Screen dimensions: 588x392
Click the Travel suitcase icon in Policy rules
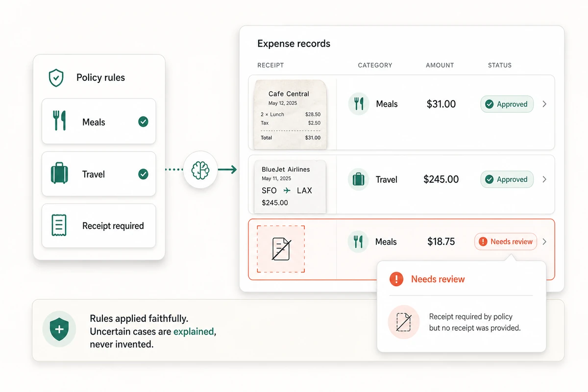point(59,174)
